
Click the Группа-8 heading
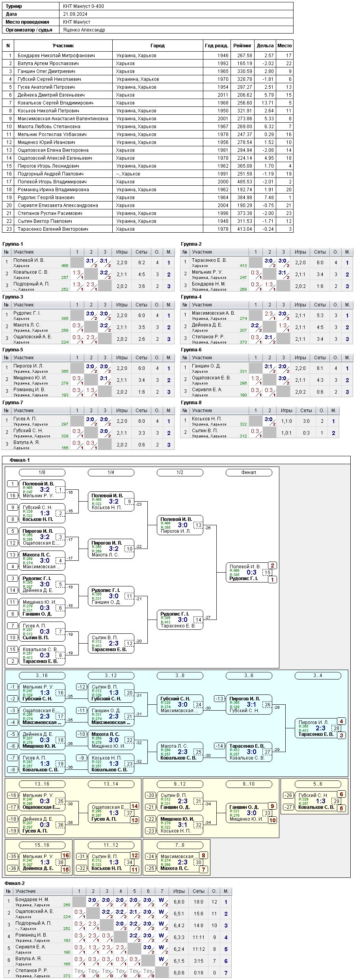pos(191,403)
